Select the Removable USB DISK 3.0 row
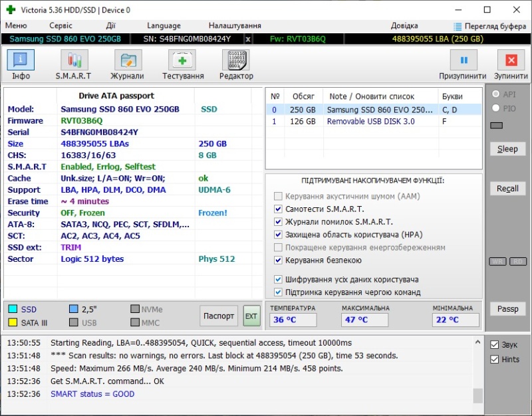Viewport: 532px width, 416px height. (373, 122)
